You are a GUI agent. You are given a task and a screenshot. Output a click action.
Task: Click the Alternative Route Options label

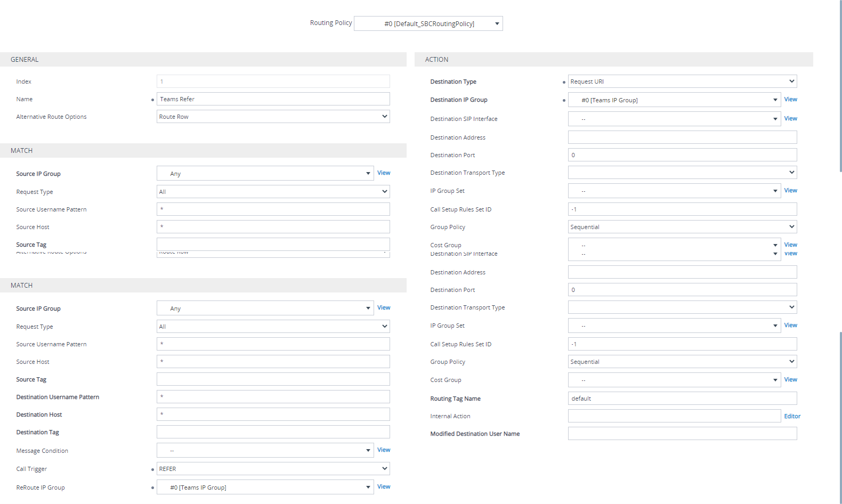click(x=51, y=117)
